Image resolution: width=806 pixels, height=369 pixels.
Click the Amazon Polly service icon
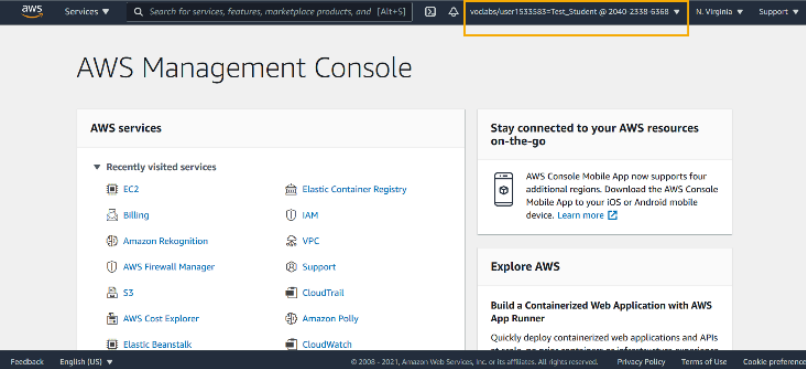291,319
